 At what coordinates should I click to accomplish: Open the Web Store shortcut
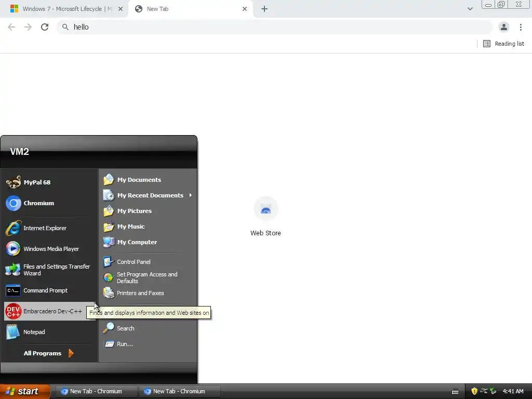265,217
